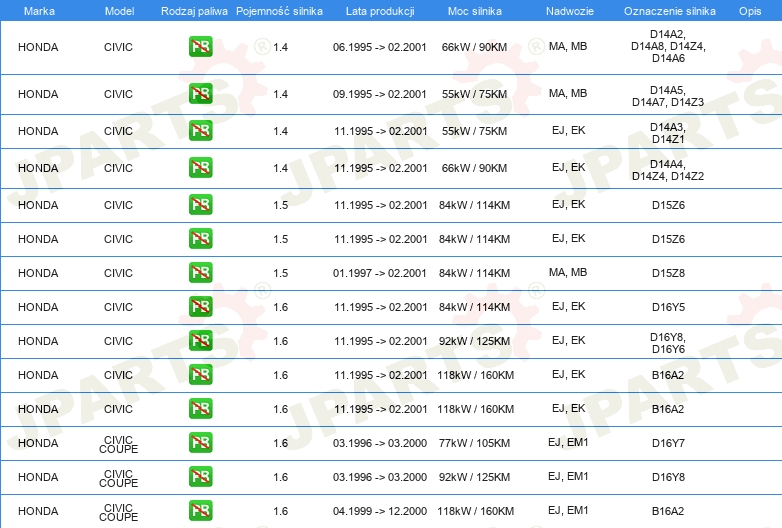Click the Model column header
Image resolution: width=782 pixels, height=528 pixels.
pyautogui.click(x=119, y=10)
